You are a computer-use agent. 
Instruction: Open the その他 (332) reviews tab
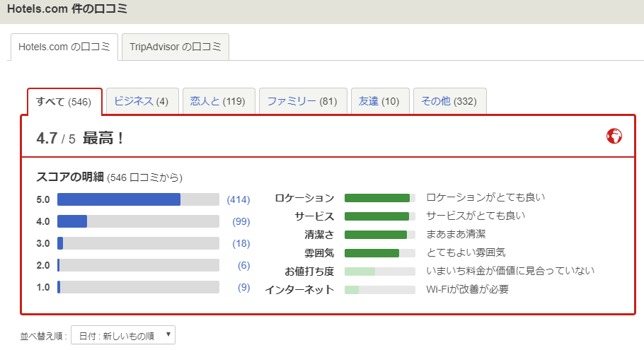click(449, 102)
